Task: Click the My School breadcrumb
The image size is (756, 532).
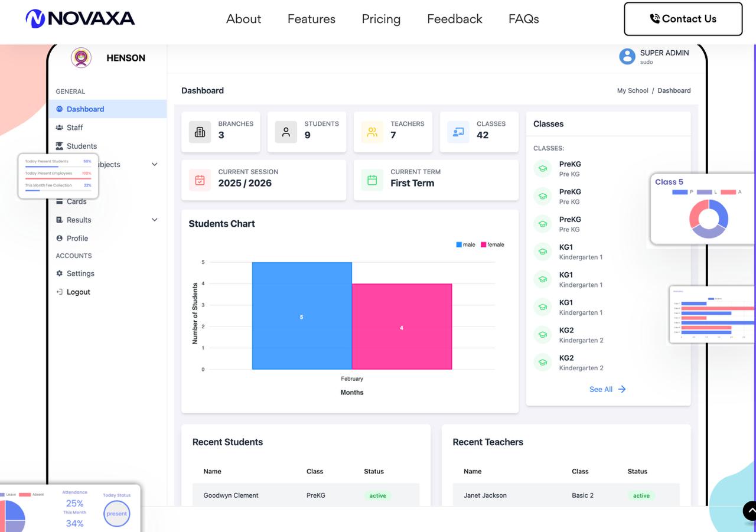Action: (x=633, y=91)
